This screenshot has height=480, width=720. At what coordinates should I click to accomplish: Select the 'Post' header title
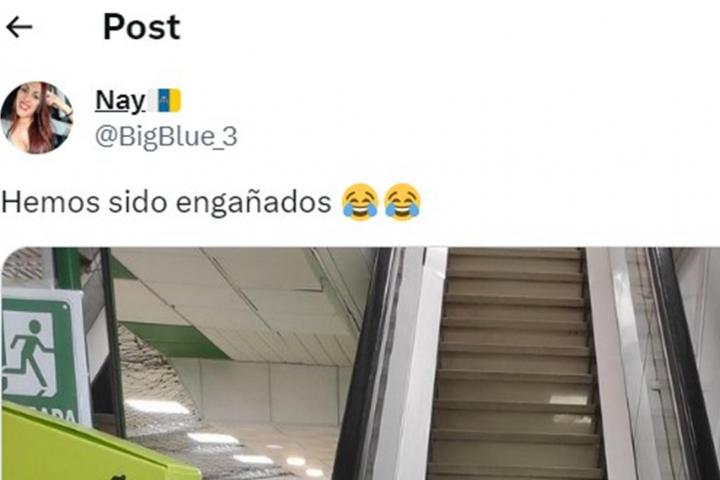pos(141,27)
